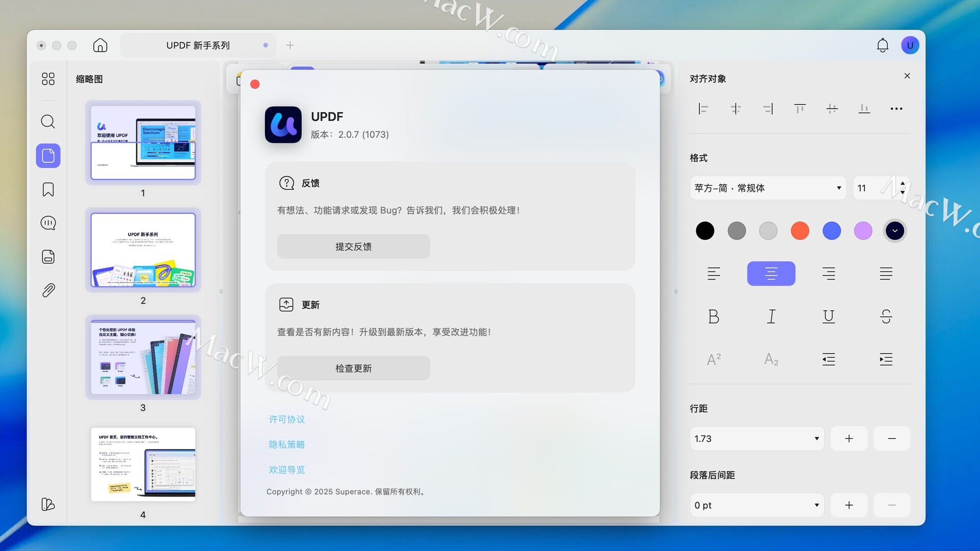Image resolution: width=980 pixels, height=551 pixels.
Task: Open the bookmarks panel icon
Action: 48,189
